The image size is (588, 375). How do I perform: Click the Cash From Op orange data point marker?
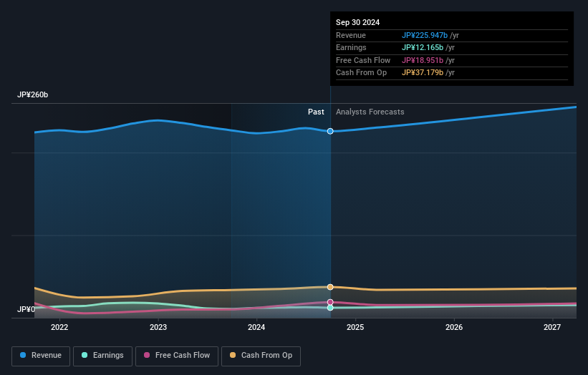330,287
